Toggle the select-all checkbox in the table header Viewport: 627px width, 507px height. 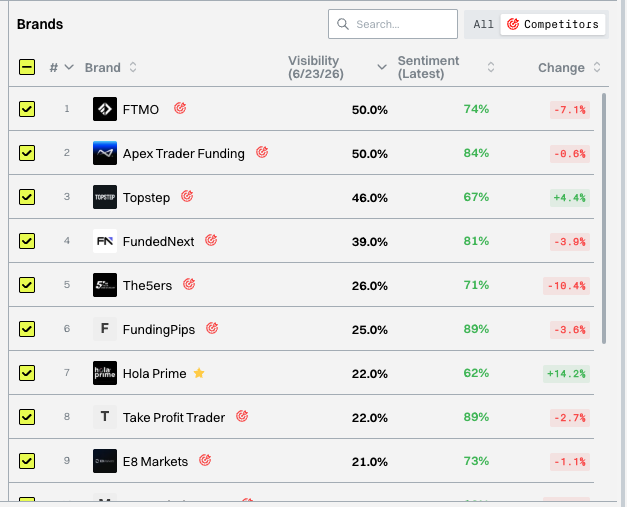(x=27, y=67)
